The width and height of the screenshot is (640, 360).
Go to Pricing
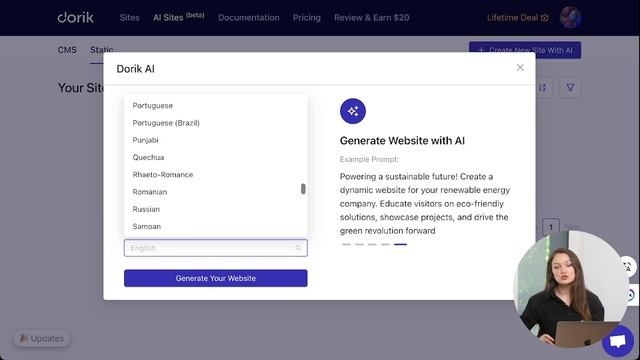[x=307, y=18]
